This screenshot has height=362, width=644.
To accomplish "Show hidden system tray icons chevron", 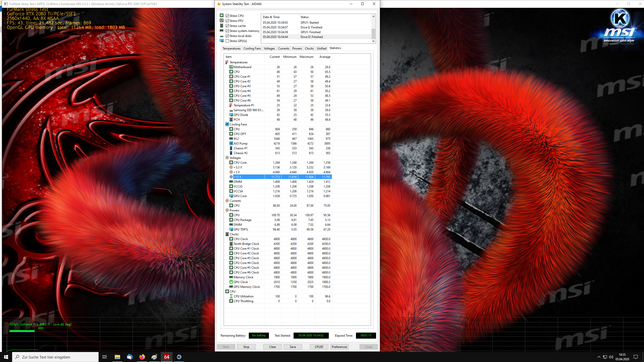I will coord(599,357).
